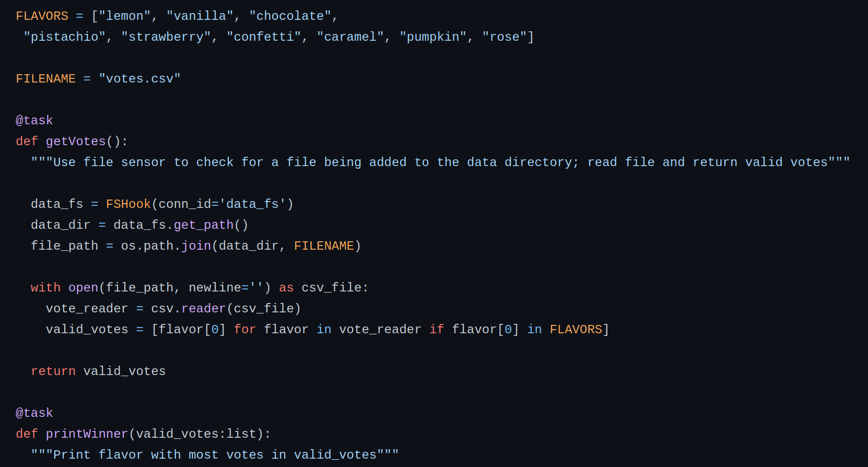The width and height of the screenshot is (868, 467).
Task: Select the "strawberry" flavor text
Action: 166,37
